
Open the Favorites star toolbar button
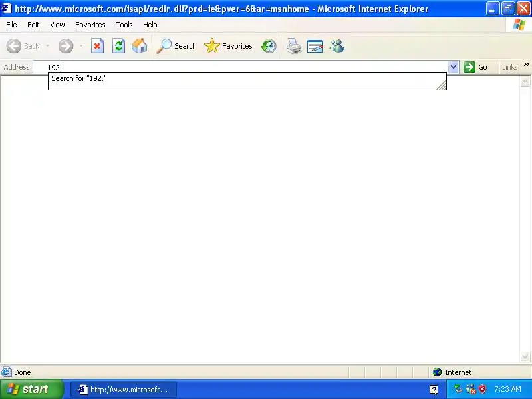tap(228, 46)
